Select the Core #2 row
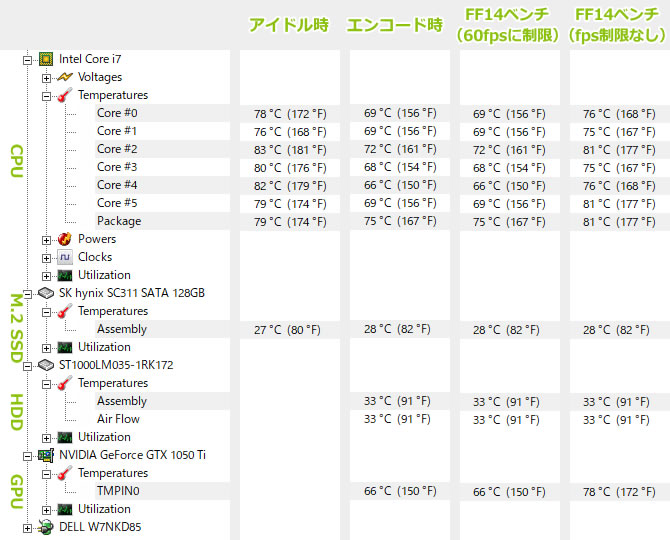Image resolution: width=670 pixels, height=540 pixels. (x=162, y=149)
